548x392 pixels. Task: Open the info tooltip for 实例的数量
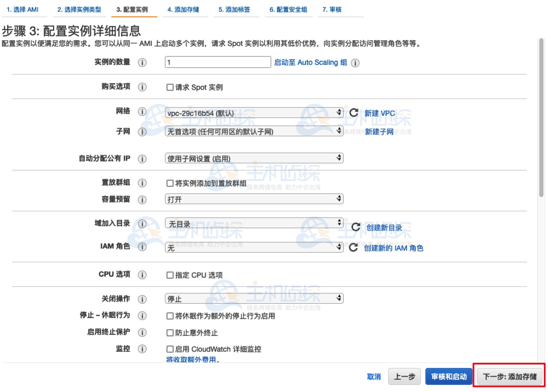[x=142, y=63]
